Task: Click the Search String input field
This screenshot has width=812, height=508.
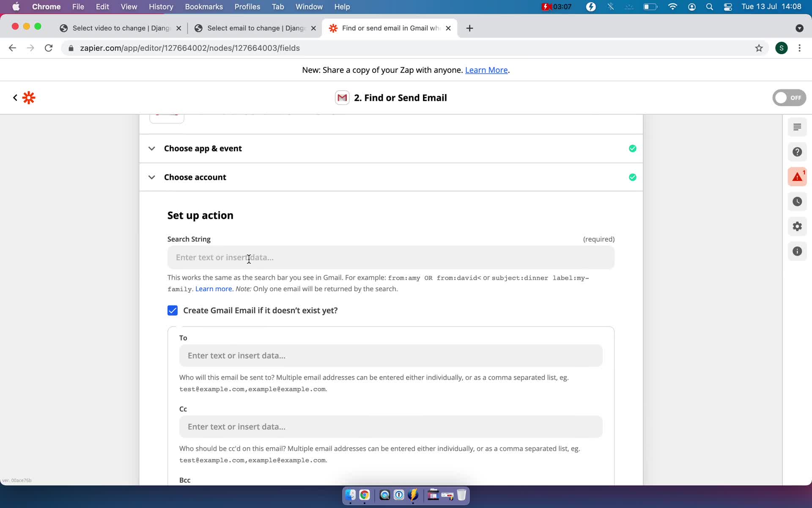Action: 390,257
